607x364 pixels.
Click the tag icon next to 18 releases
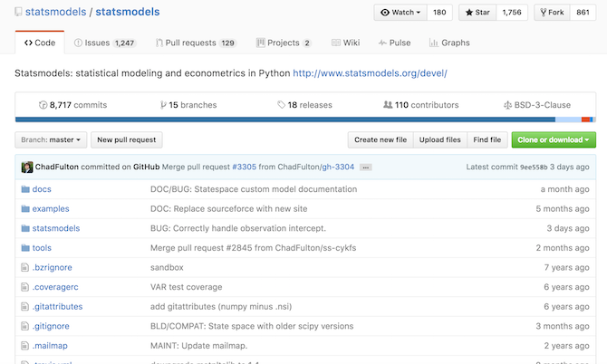coord(282,105)
